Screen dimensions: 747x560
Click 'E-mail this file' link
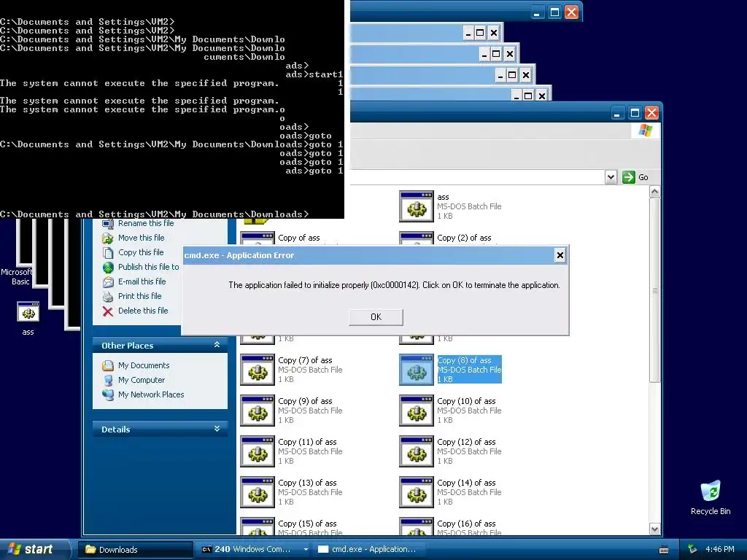click(x=142, y=281)
